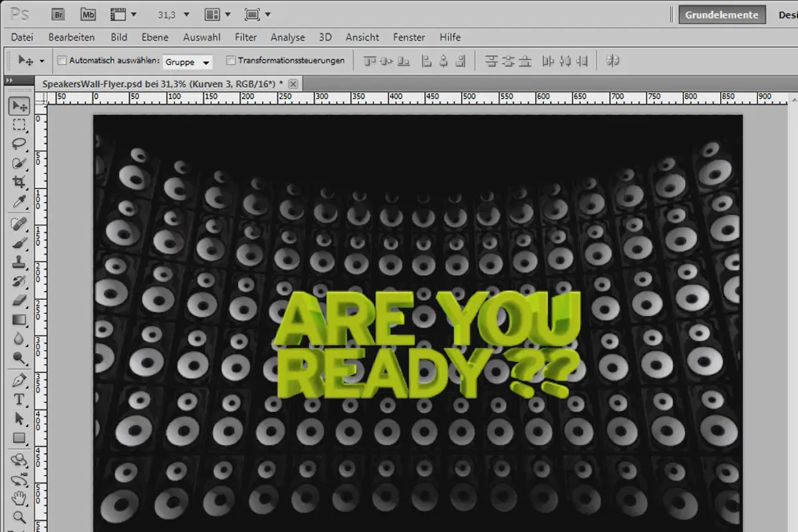Image resolution: width=798 pixels, height=532 pixels.
Task: Launch Adobe Bridge via Br icon
Action: (x=59, y=14)
